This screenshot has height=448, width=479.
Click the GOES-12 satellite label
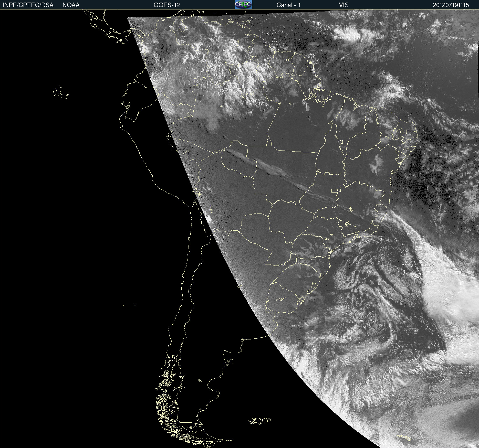[167, 5]
